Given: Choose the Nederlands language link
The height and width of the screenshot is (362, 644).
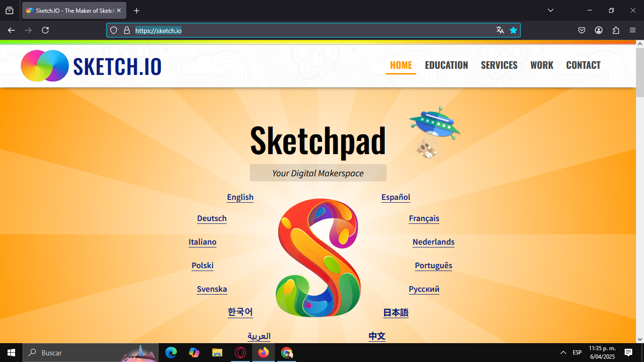Looking at the screenshot, I should [x=434, y=242].
